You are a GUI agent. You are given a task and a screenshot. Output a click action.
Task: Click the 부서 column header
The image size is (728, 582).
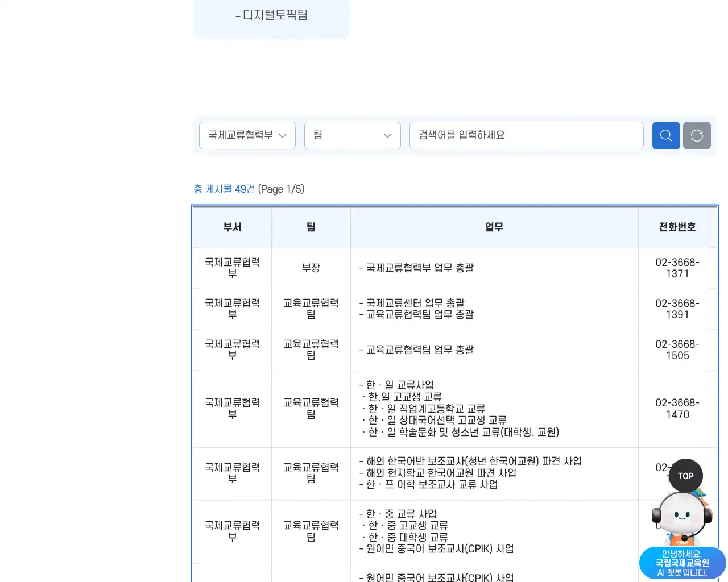click(232, 227)
